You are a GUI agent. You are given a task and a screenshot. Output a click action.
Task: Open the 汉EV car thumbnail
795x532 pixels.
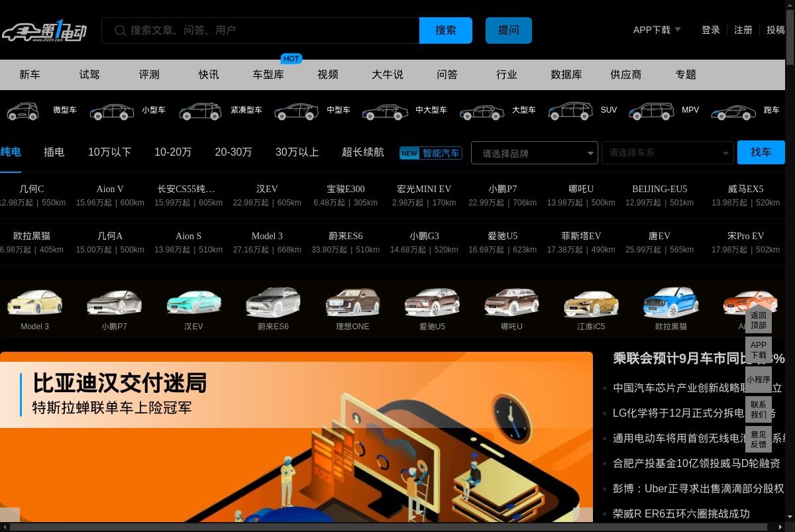[193, 303]
